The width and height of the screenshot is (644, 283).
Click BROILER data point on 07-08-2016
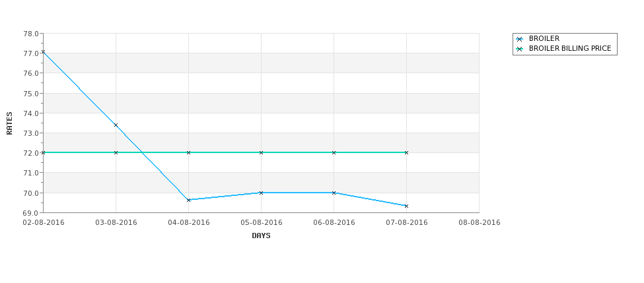[x=407, y=206]
